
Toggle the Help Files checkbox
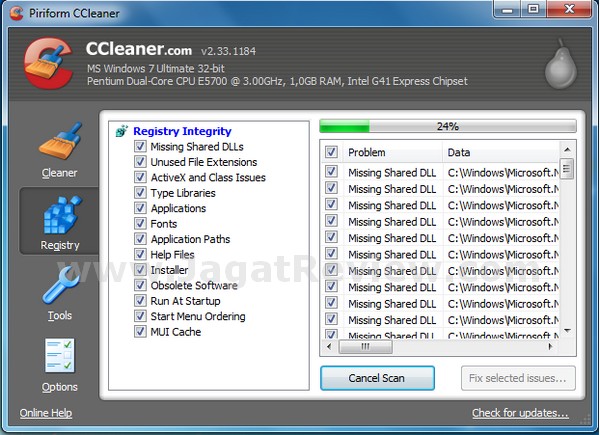(140, 254)
